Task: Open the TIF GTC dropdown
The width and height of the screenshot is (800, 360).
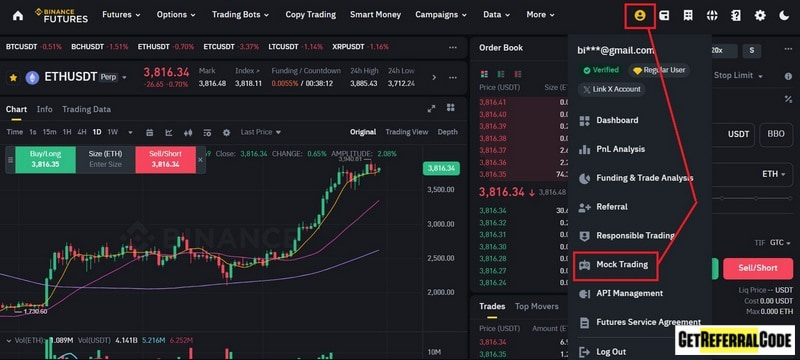Action: pos(780,243)
